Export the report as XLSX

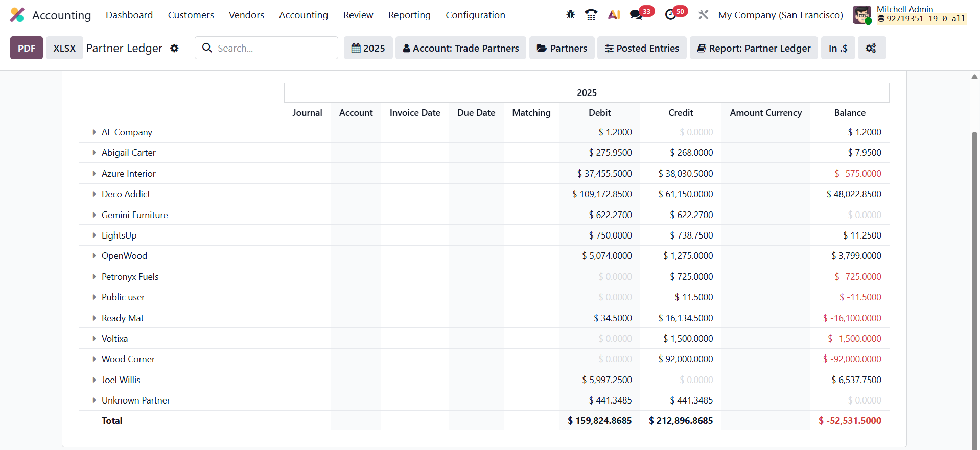[64, 48]
